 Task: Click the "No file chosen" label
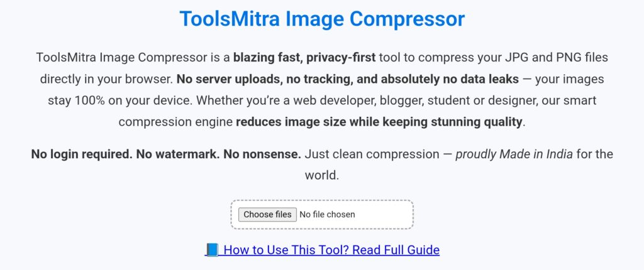point(327,215)
